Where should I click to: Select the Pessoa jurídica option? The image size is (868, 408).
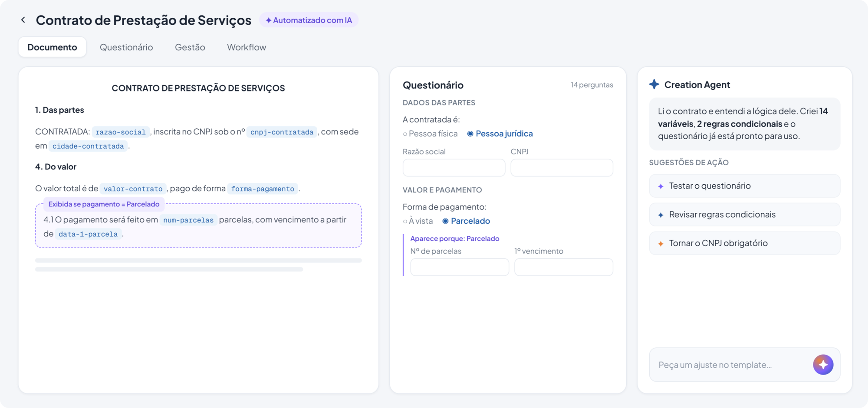(x=500, y=134)
